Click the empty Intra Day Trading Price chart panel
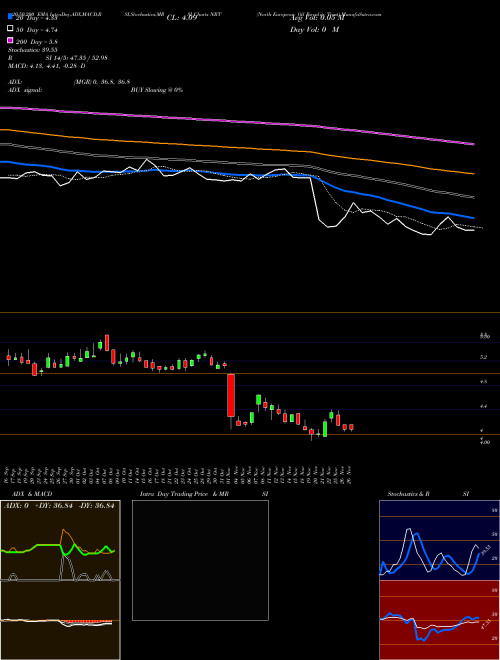This screenshot has width=500, height=660. coord(200,560)
